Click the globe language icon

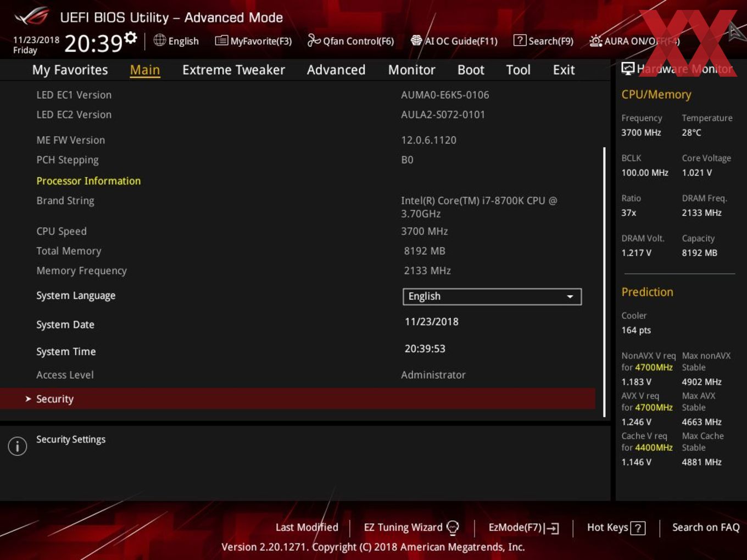click(x=159, y=40)
